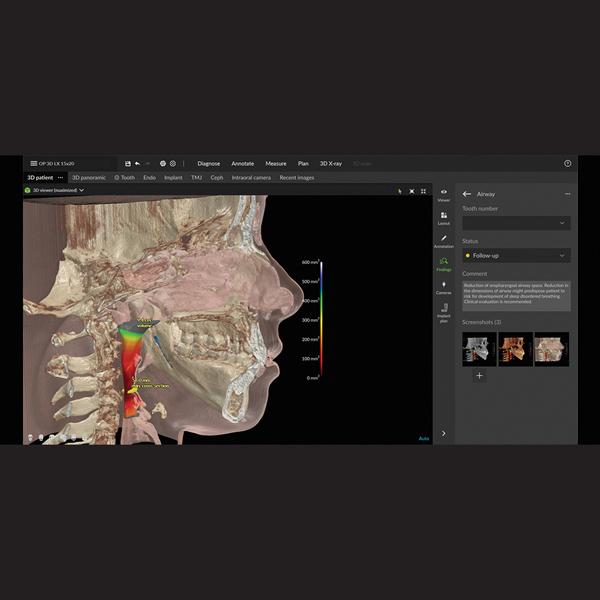Click the save disk icon
The width and height of the screenshot is (600, 600).
128,163
